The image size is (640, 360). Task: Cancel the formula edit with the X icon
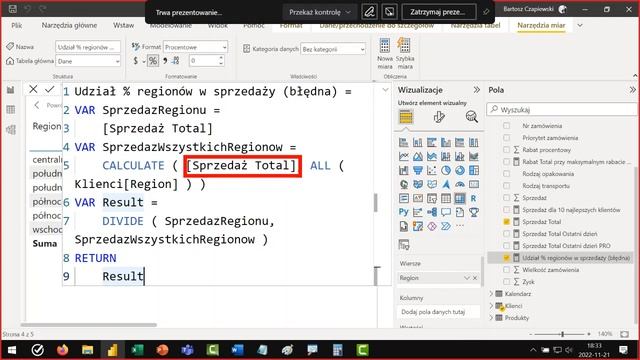[33, 89]
